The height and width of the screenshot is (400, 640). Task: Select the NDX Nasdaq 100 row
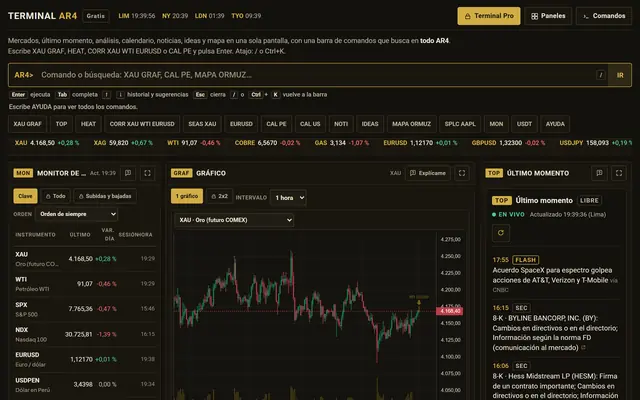coord(85,334)
